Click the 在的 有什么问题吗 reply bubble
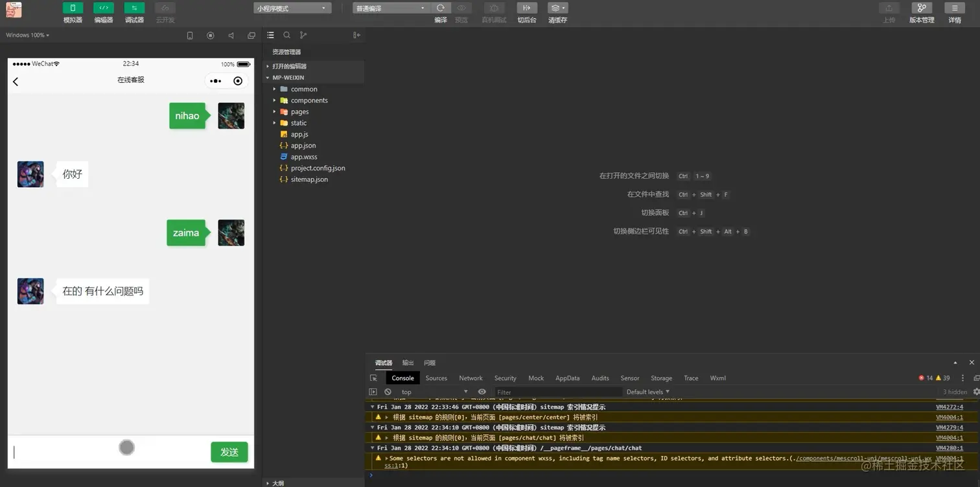Screen dimensions: 980x487 (102, 291)
